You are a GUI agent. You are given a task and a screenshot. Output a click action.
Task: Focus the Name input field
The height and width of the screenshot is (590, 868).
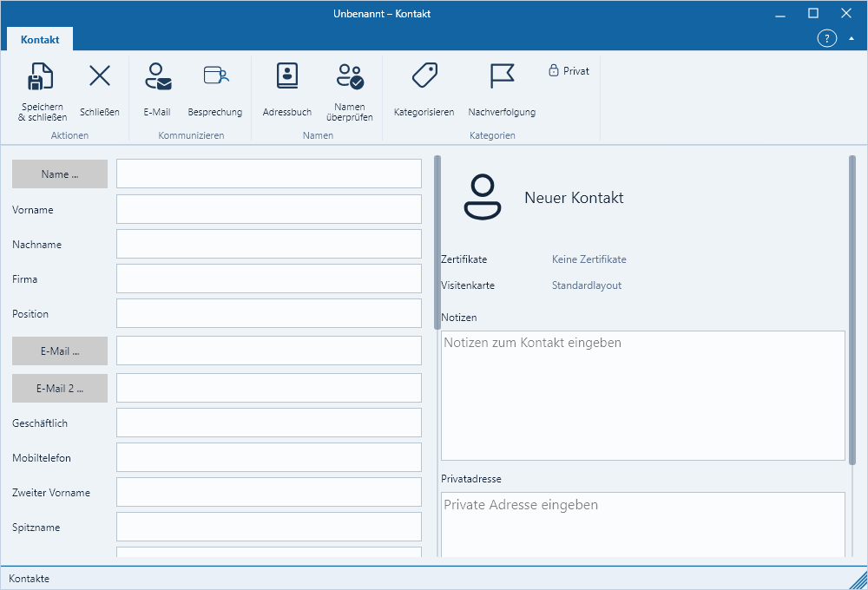269,174
